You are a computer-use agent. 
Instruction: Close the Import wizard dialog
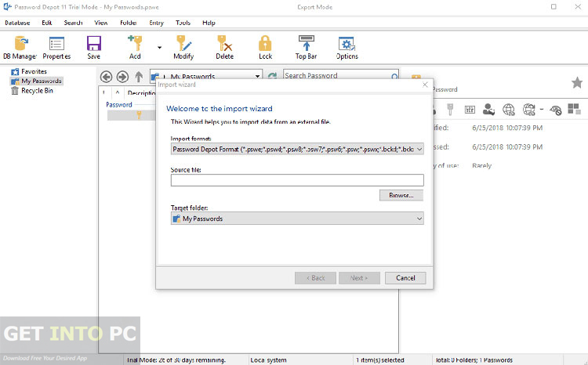(x=425, y=85)
